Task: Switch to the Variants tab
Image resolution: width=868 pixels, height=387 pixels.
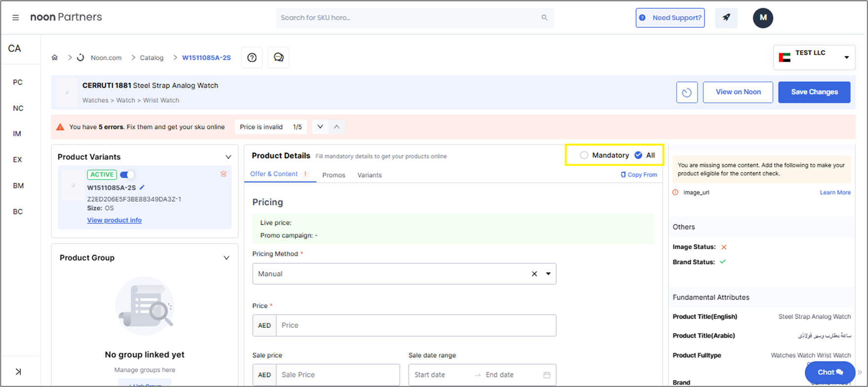Action: [369, 175]
